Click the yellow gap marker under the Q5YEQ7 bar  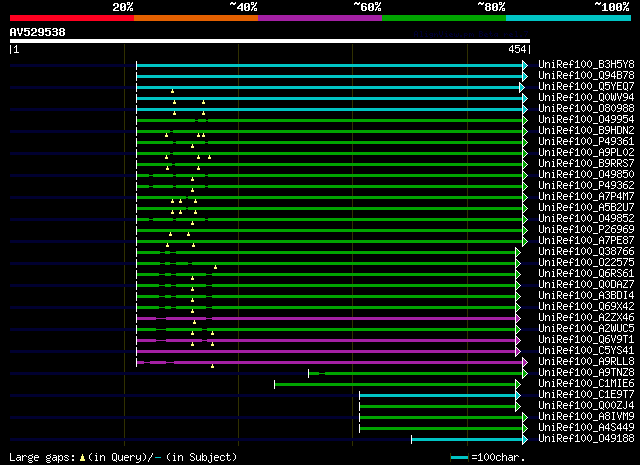tap(172, 91)
